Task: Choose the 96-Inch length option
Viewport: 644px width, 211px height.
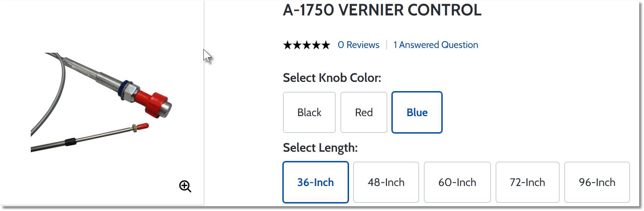Action: [x=597, y=182]
